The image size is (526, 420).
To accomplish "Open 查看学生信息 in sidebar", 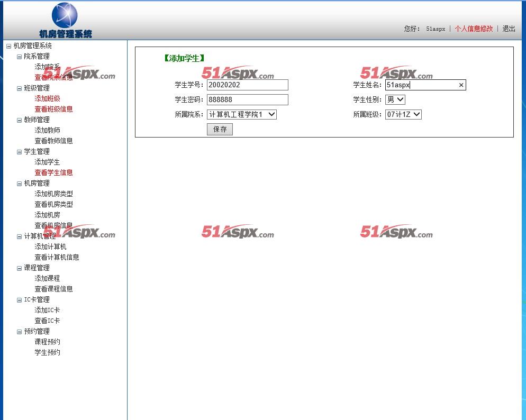I will tap(53, 172).
